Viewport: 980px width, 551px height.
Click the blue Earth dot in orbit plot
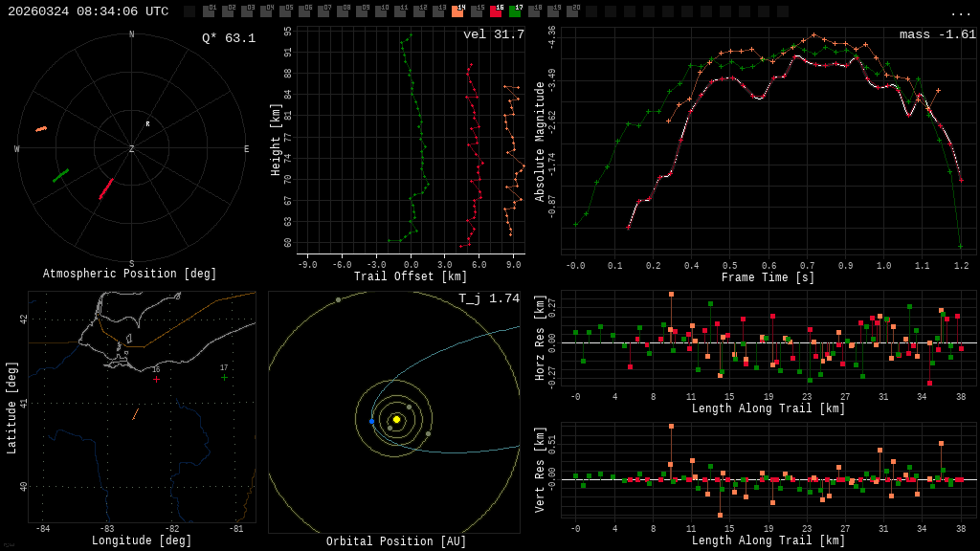coord(372,421)
